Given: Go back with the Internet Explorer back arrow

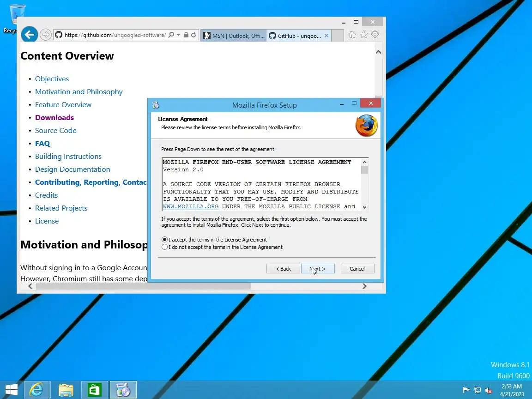Looking at the screenshot, I should (x=29, y=34).
